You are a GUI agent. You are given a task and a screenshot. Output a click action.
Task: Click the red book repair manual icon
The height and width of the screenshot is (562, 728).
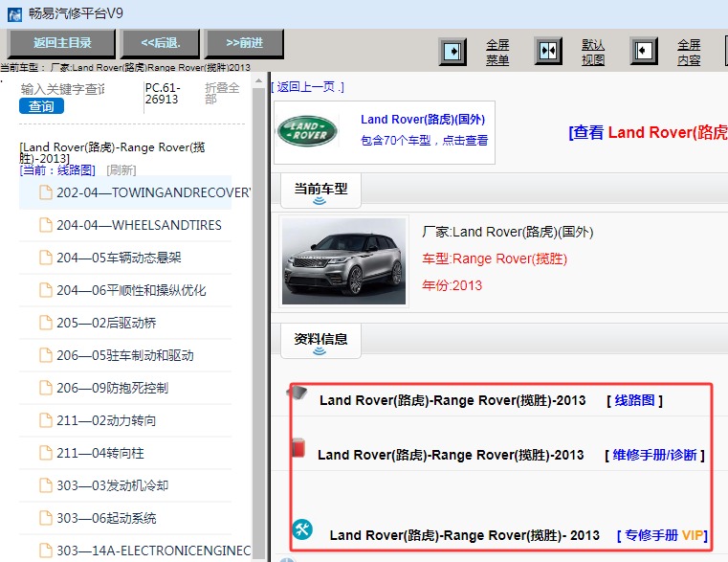point(298,448)
